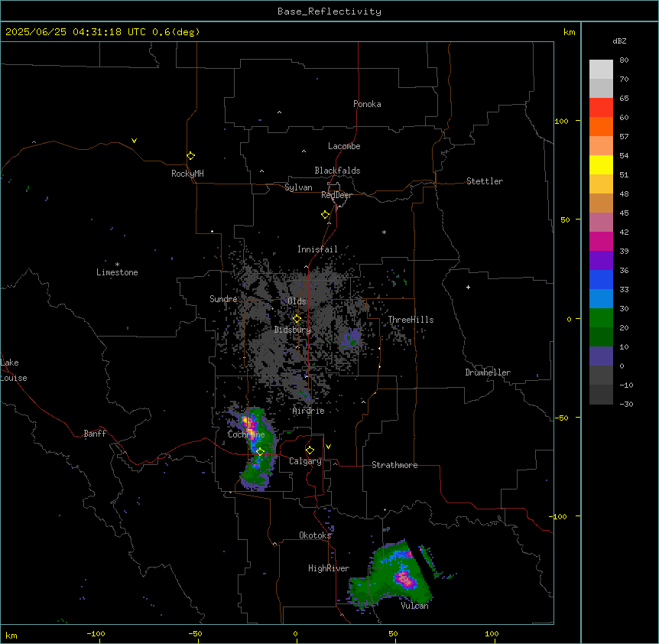The width and height of the screenshot is (659, 644).
Task: Click the Didsbury town label
Action: click(x=293, y=330)
